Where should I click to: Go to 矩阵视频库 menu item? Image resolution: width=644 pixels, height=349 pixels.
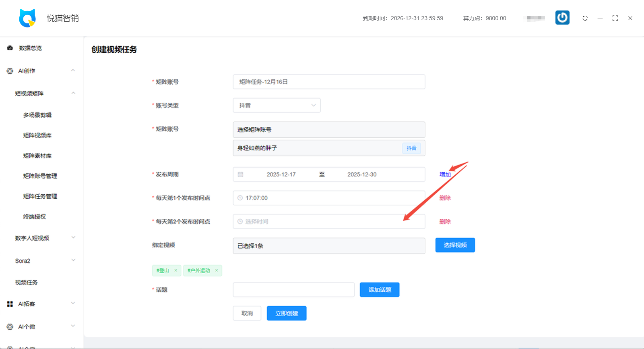[37, 135]
